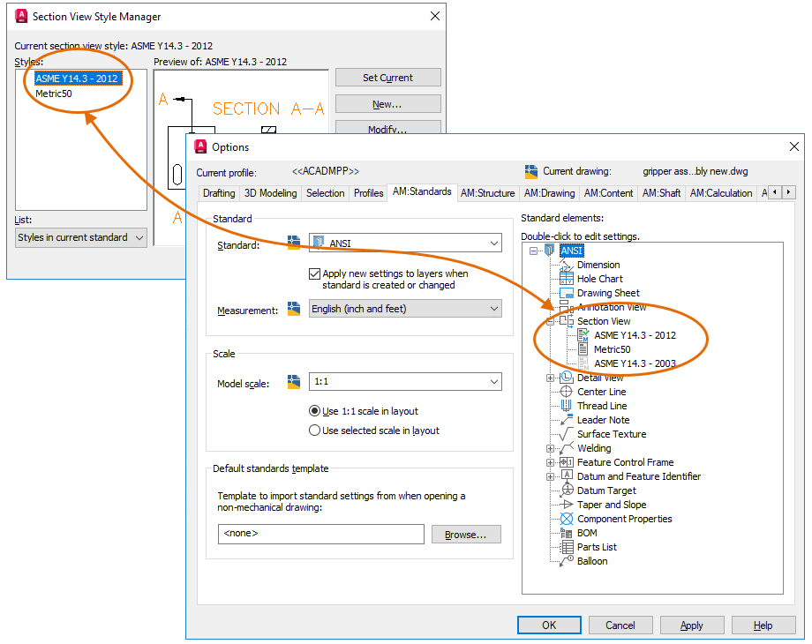Click the Parts List icon

(x=566, y=547)
